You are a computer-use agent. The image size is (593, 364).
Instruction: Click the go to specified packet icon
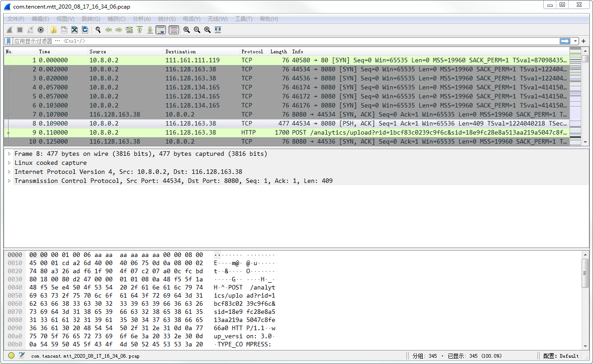[129, 30]
